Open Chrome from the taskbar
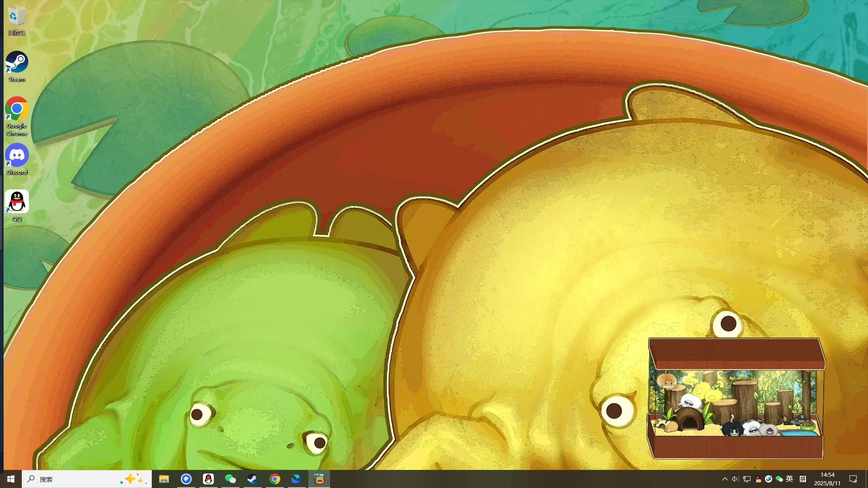This screenshot has height=488, width=868. (x=274, y=479)
